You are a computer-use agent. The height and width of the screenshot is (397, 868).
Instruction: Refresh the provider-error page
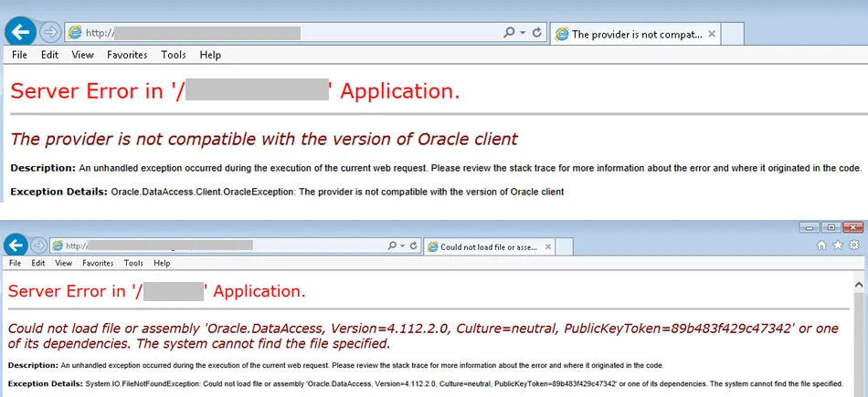536,33
